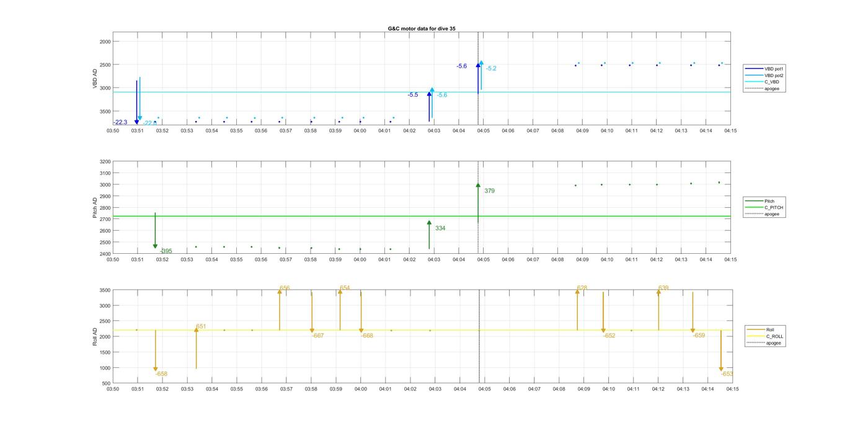This screenshot has height=430, width=868.
Task: Click the light blue '-5.6' data label
Action: click(x=441, y=95)
